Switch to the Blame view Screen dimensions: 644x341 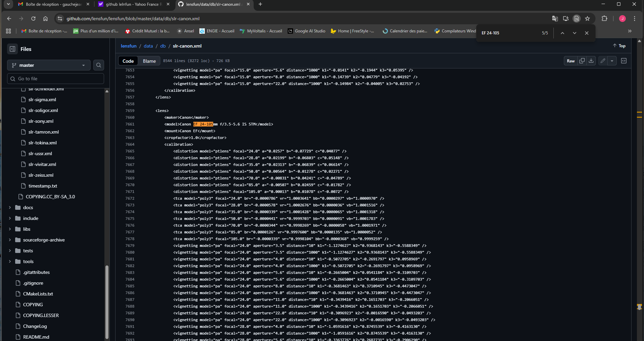point(149,61)
